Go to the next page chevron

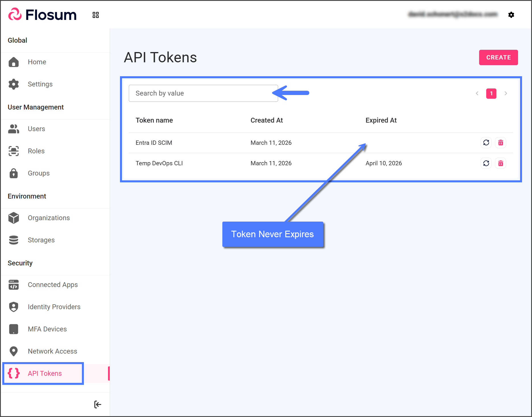pyautogui.click(x=506, y=93)
